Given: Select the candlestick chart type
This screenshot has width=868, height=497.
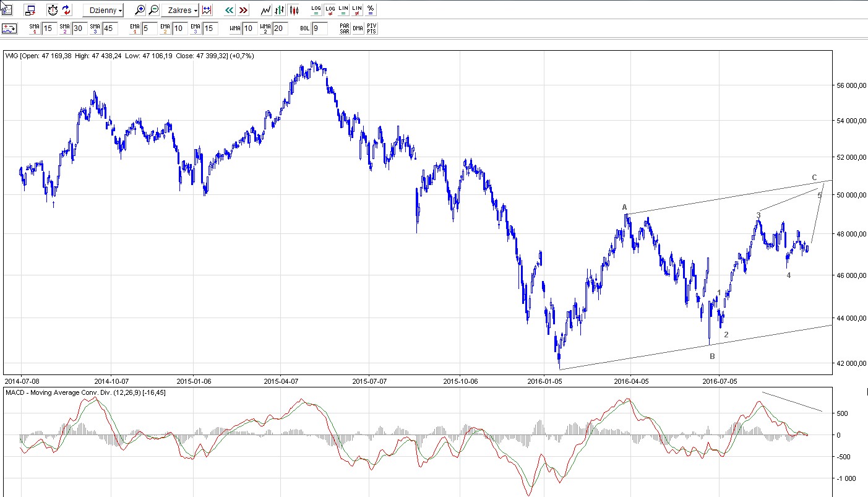Looking at the screenshot, I should pyautogui.click(x=293, y=10).
